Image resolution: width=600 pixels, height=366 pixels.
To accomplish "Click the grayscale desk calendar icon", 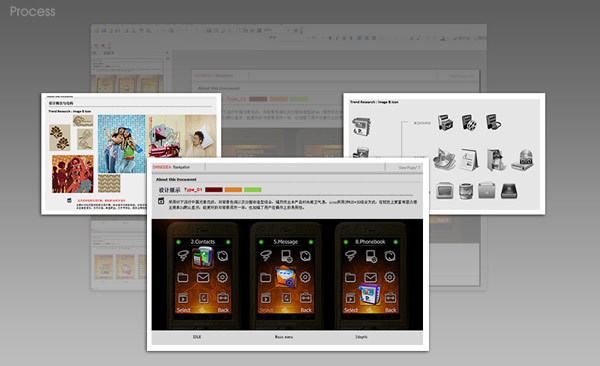I will [x=468, y=160].
